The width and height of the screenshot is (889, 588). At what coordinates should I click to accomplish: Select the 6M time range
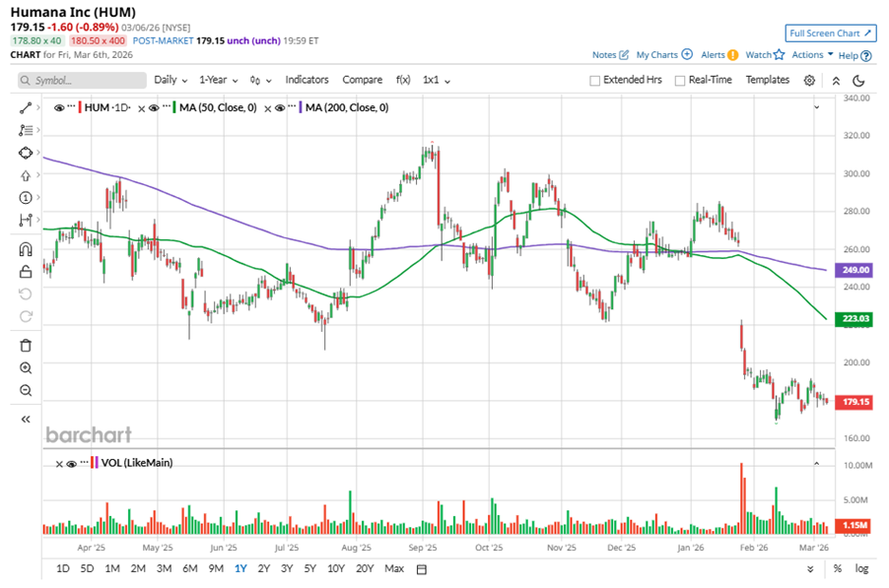tap(190, 568)
